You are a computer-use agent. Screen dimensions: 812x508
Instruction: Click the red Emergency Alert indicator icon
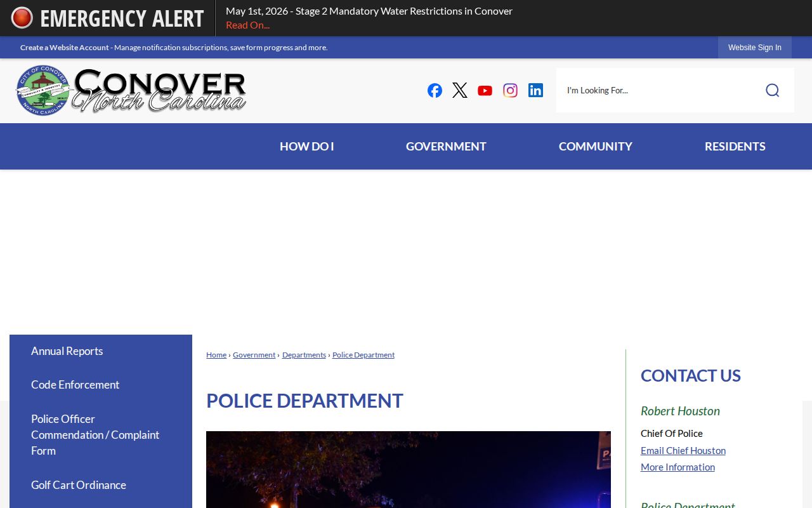pyautogui.click(x=22, y=18)
